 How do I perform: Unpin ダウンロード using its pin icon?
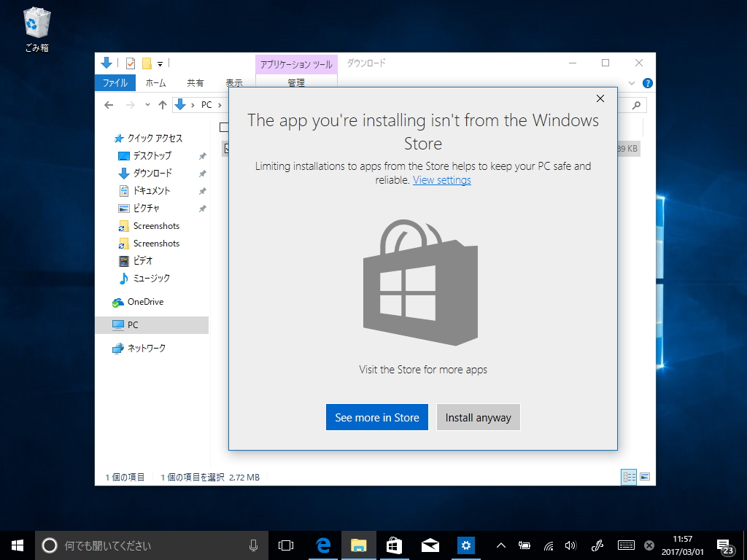(x=203, y=174)
